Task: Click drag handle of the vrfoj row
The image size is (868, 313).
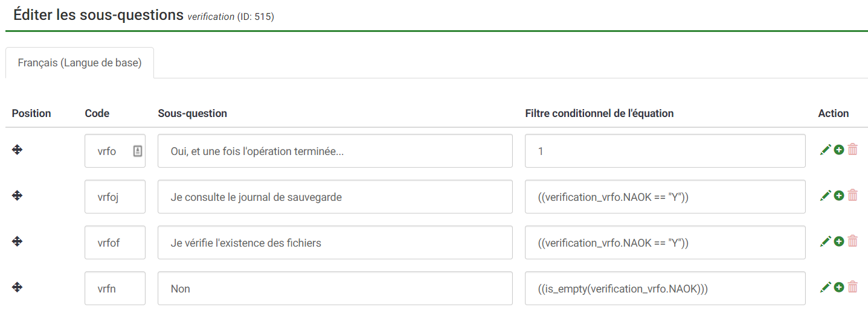Action: (18, 195)
